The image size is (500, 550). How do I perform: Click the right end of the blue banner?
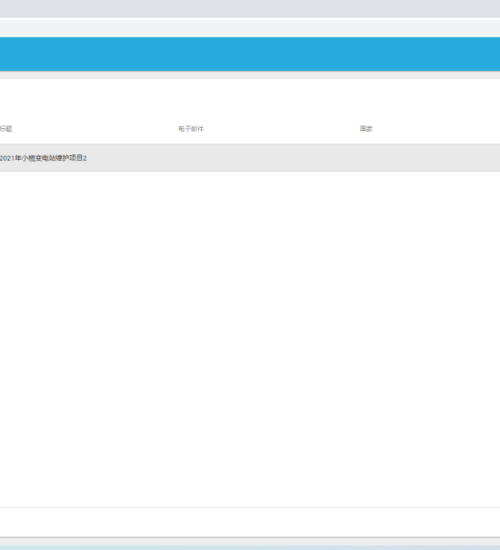coord(484,54)
